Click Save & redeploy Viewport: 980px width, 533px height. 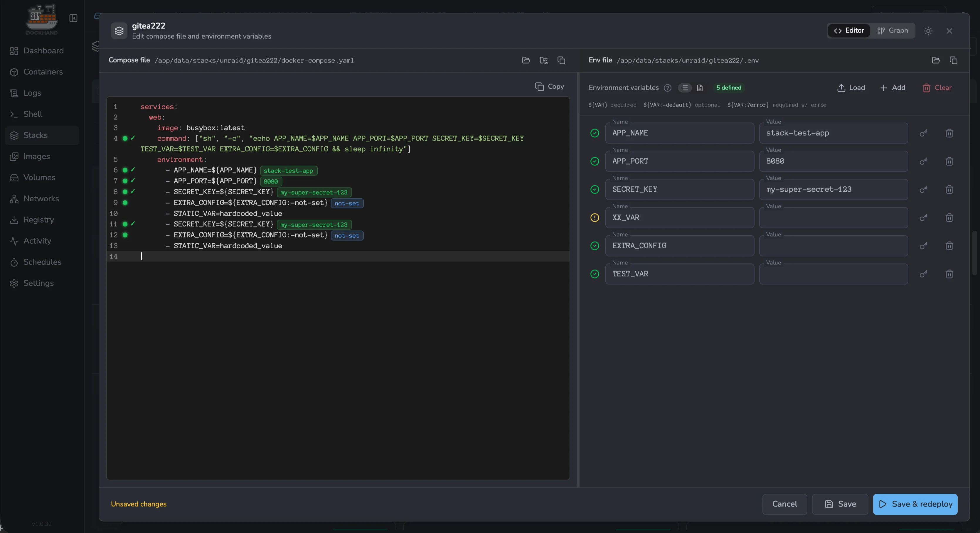coord(915,504)
